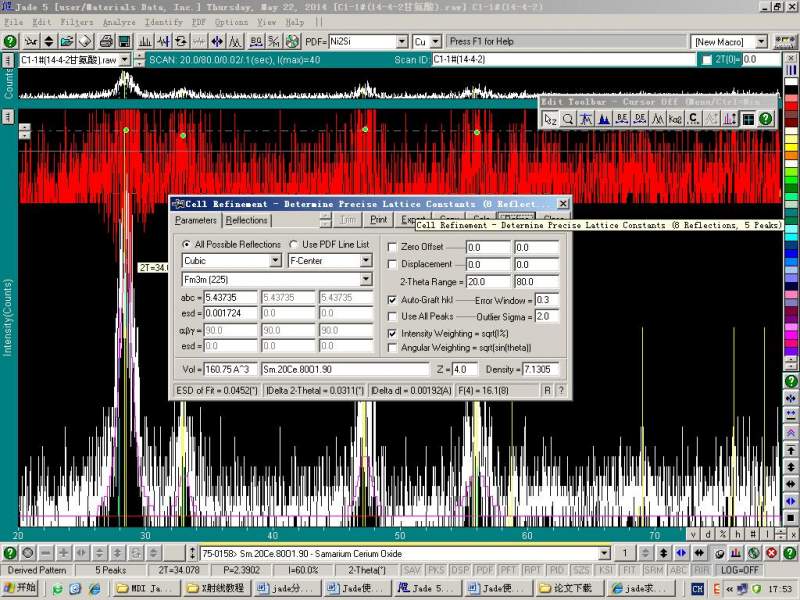Click the open folder icon in the toolbar
Image resolution: width=800 pixels, height=600 pixels.
(66, 42)
